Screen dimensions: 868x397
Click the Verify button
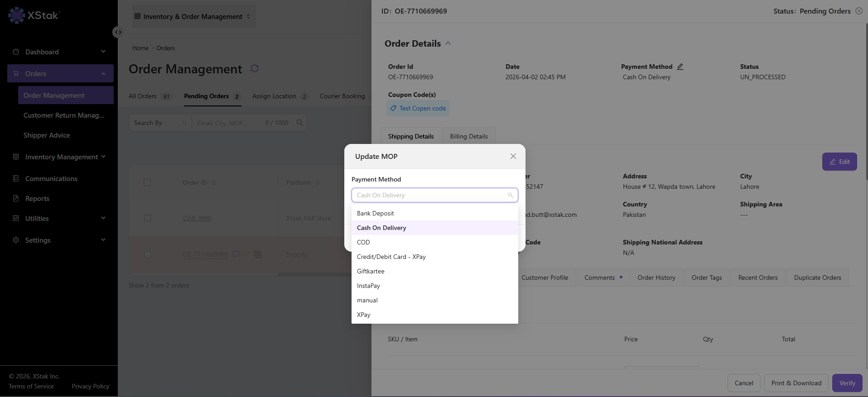tap(847, 383)
